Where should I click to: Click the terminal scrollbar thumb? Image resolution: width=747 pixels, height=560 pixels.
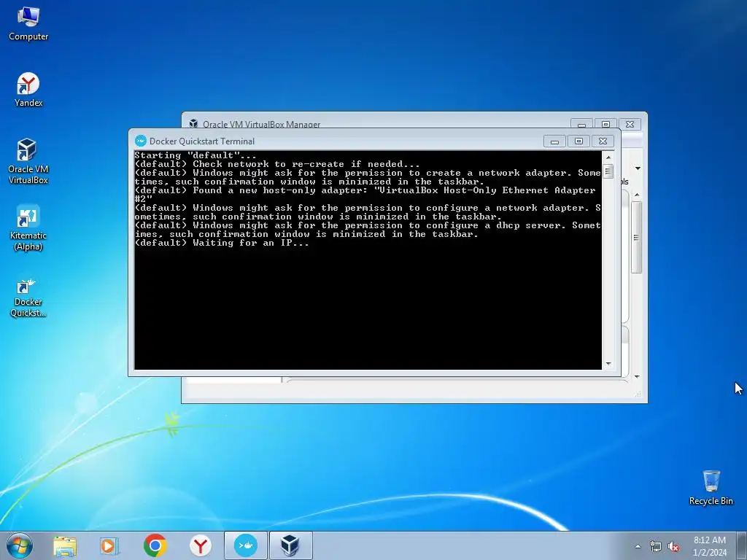tap(608, 171)
